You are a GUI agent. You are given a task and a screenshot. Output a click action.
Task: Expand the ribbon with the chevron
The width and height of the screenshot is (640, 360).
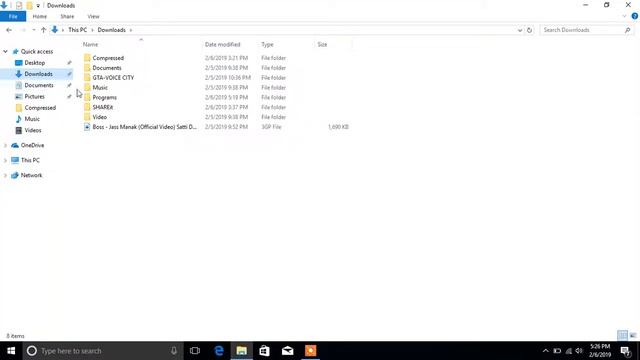click(624, 16)
